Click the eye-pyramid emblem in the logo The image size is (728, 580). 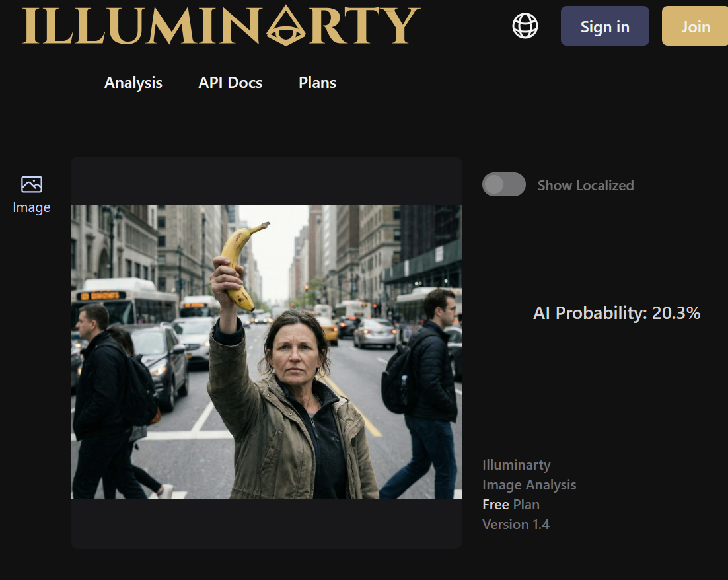click(x=285, y=26)
